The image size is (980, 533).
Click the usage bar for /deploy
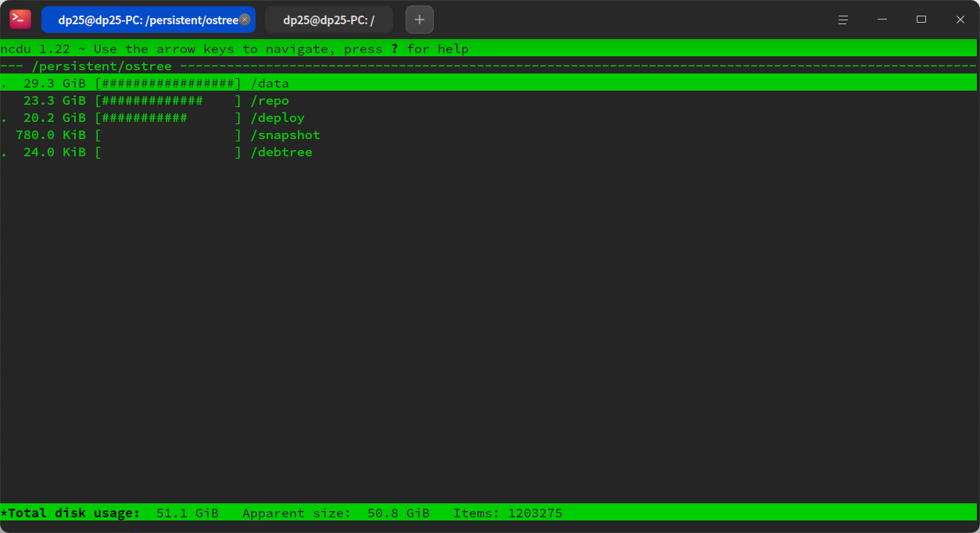coord(168,117)
